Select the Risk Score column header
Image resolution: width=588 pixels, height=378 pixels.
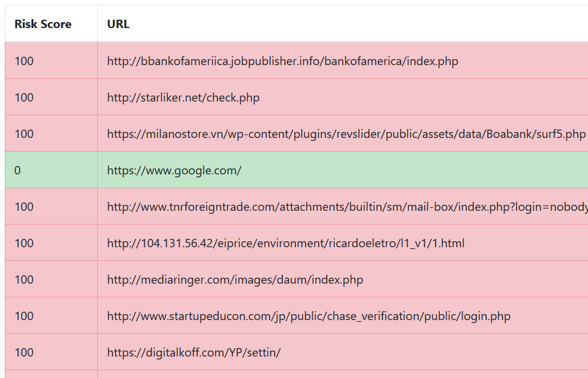pos(51,24)
